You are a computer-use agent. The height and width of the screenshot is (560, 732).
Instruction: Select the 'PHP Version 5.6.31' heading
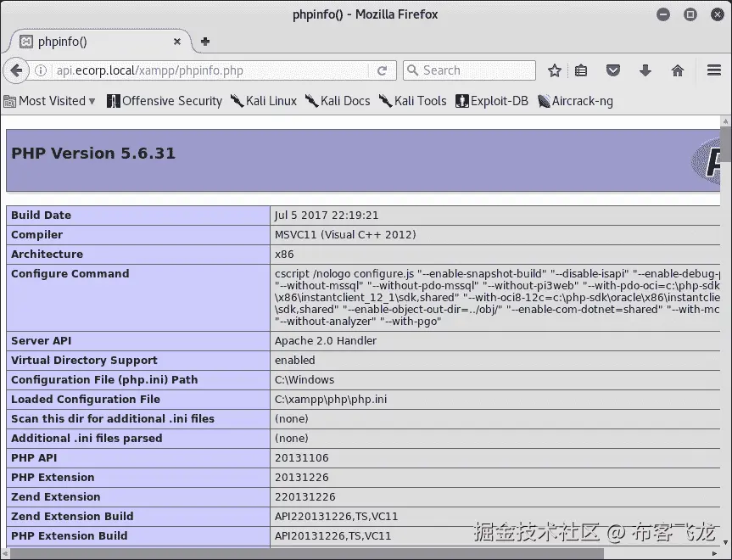pyautogui.click(x=93, y=154)
